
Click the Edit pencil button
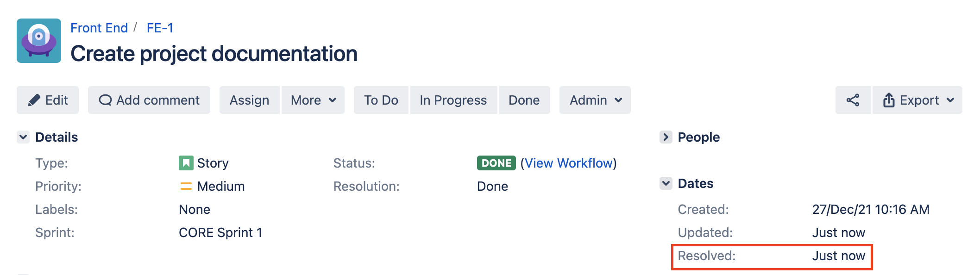pos(48,100)
